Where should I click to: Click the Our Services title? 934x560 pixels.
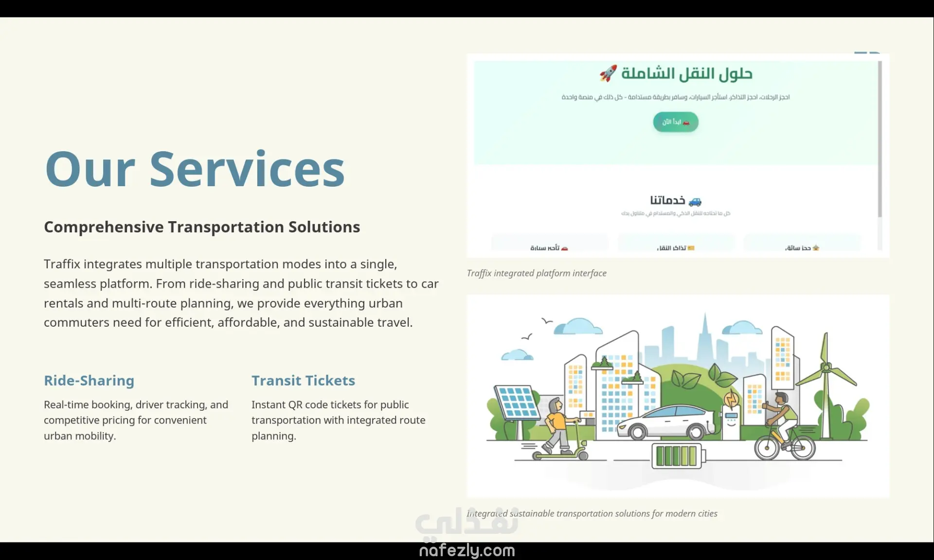click(195, 169)
